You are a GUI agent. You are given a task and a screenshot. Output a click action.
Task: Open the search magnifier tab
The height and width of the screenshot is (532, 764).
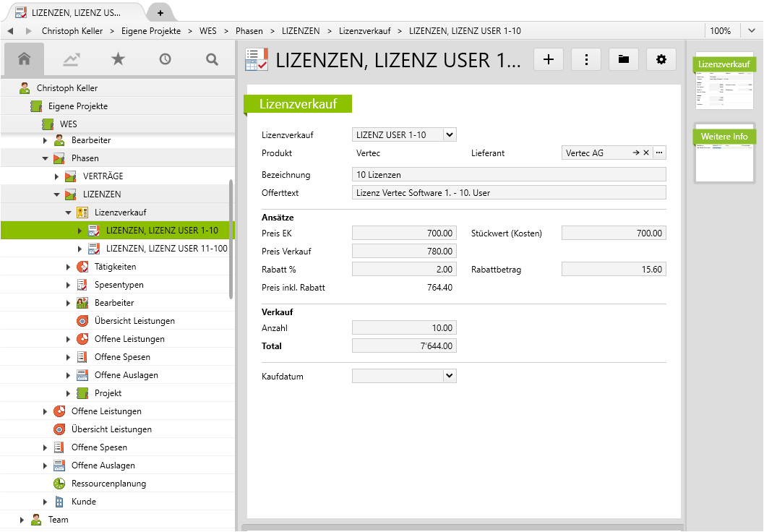pyautogui.click(x=212, y=59)
